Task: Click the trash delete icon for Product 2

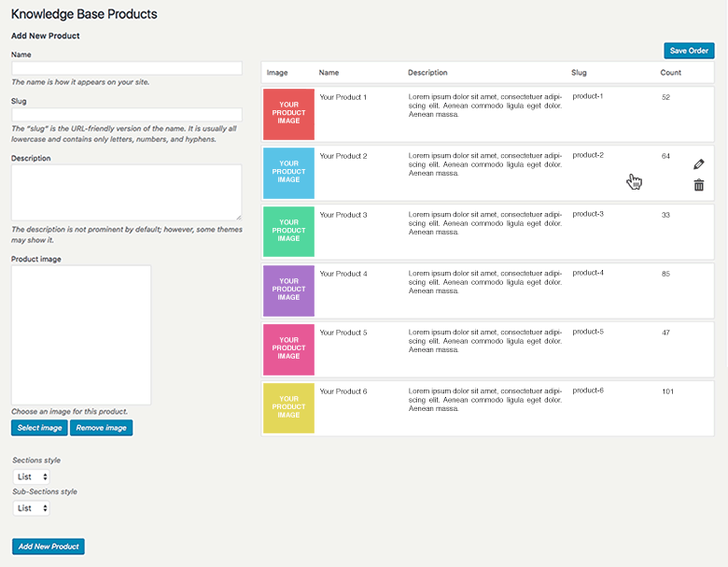Action: (699, 185)
